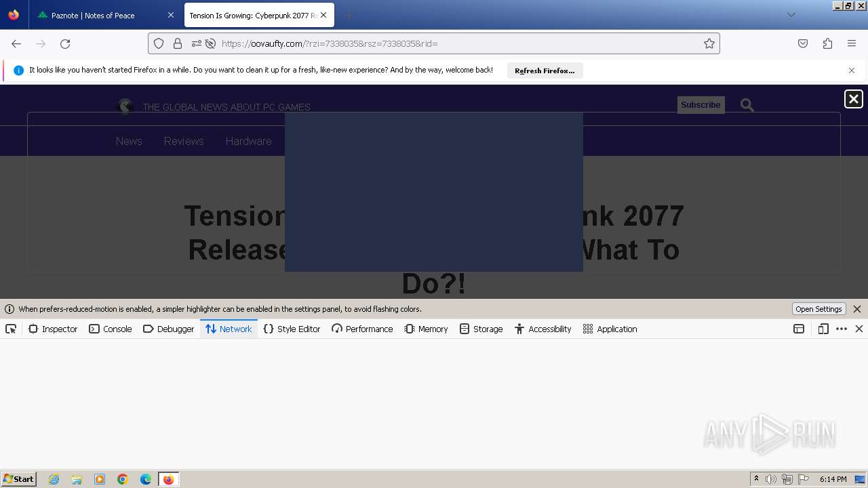Open the Performance panel
The image size is (868, 488).
coord(362,329)
